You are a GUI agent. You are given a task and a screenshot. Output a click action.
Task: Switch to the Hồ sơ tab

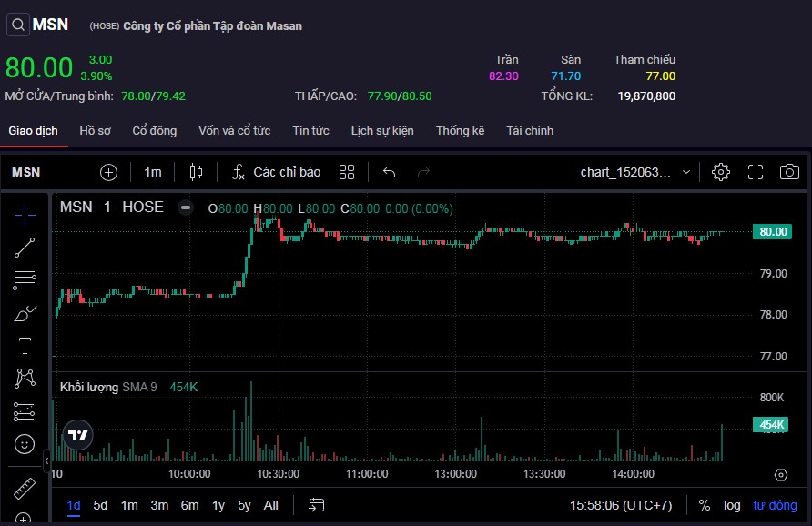95,130
